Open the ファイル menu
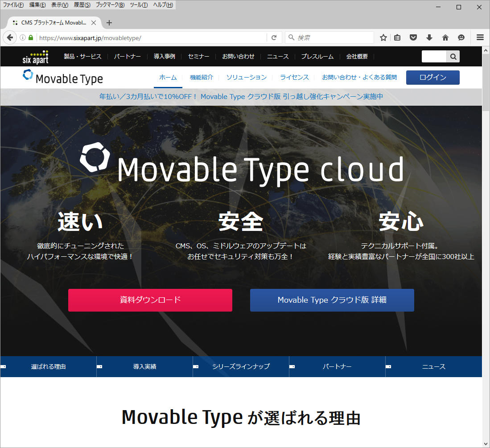The height and width of the screenshot is (448, 490). coord(13,5)
